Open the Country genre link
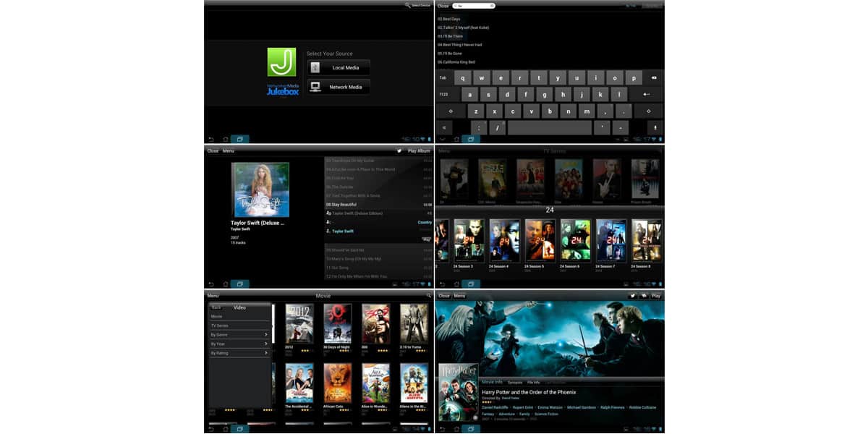 [x=425, y=222]
